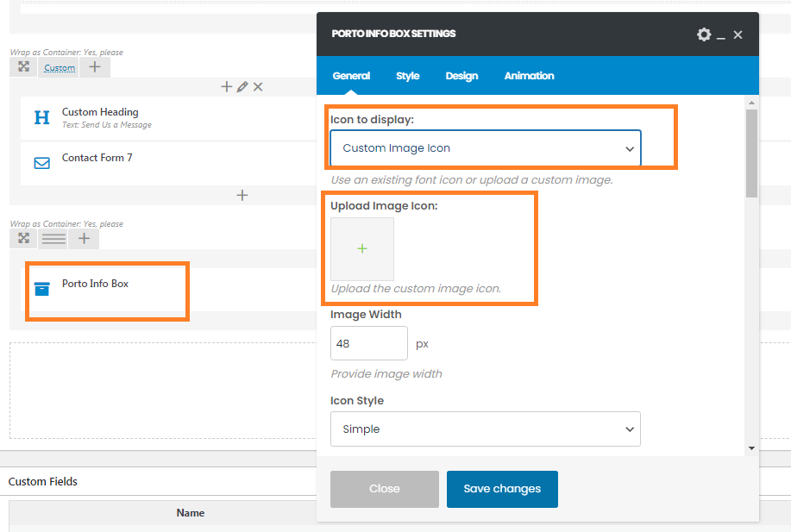
Task: Open the Animation tab
Action: pos(529,76)
